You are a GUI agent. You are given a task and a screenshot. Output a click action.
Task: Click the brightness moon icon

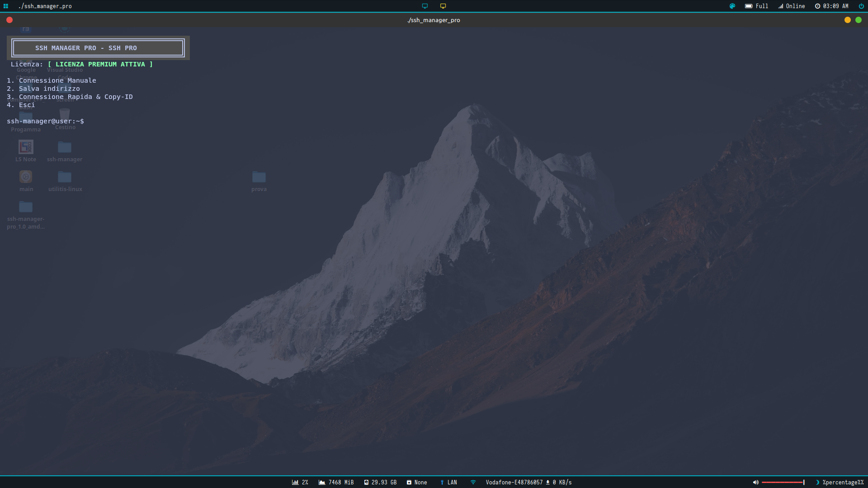click(817, 483)
